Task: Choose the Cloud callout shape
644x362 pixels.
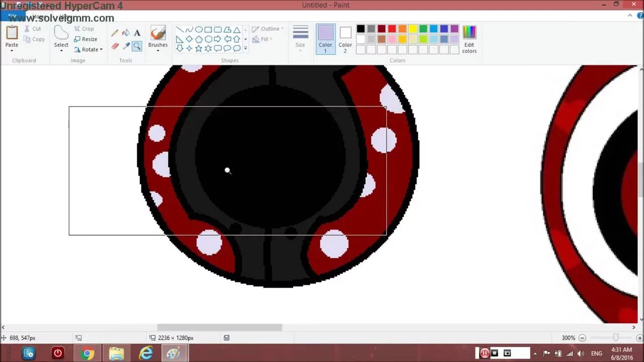Action: (x=237, y=48)
